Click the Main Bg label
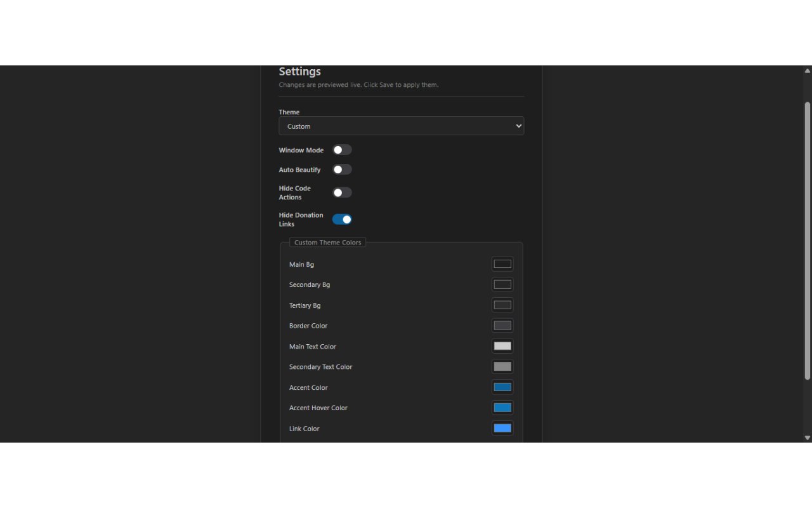The width and height of the screenshot is (812, 508). [301, 264]
